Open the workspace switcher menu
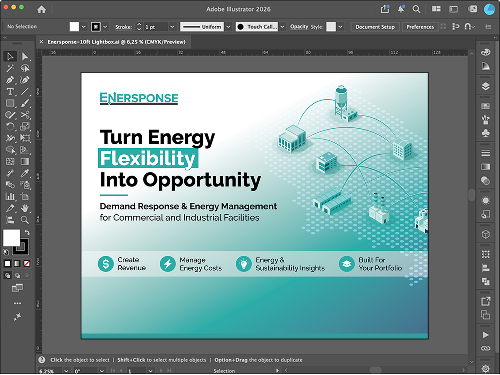The width and height of the screenshot is (500, 375). click(454, 9)
